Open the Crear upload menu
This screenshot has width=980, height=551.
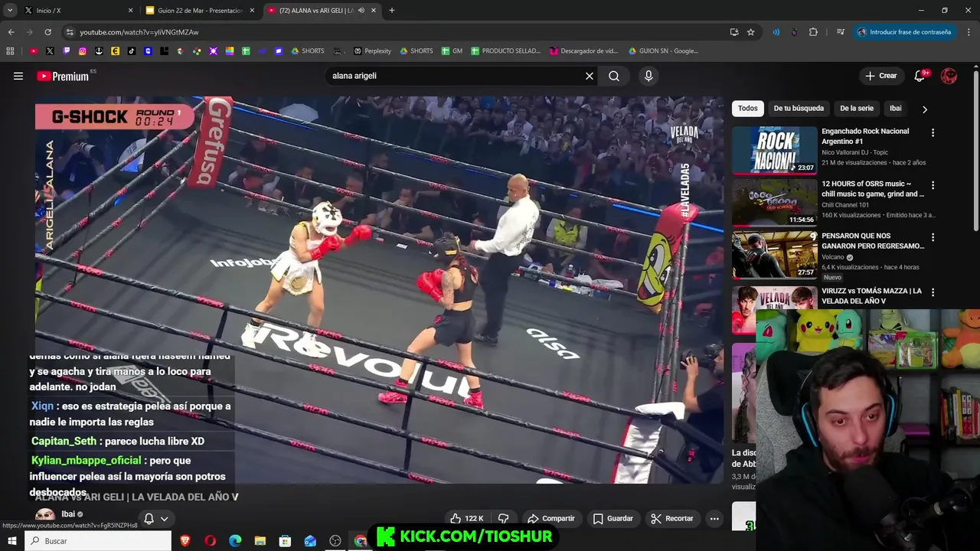click(881, 76)
